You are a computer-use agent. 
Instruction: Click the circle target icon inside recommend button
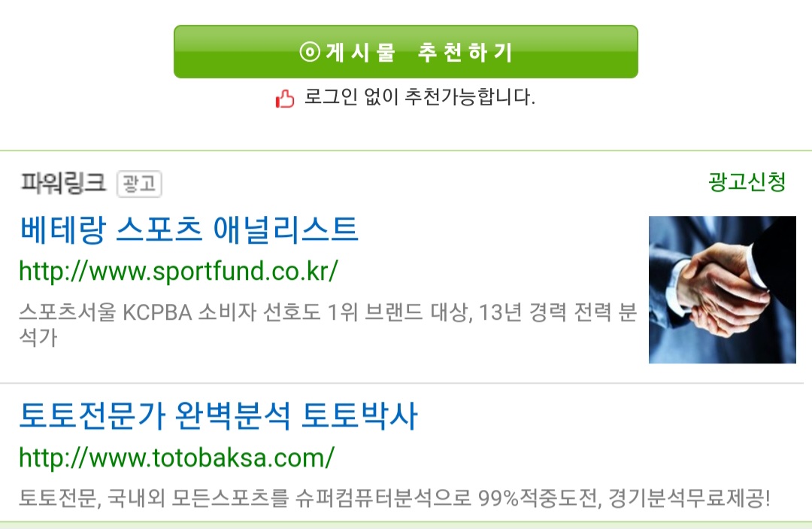point(310,52)
